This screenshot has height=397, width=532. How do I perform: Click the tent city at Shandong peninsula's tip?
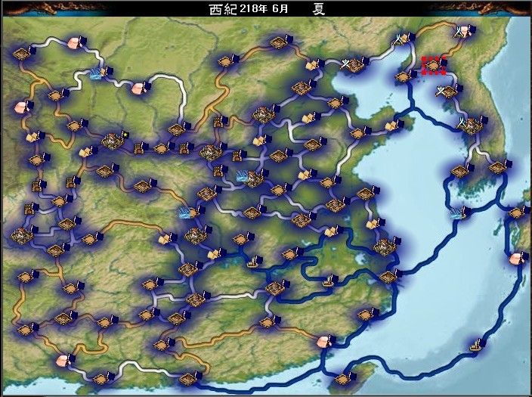point(391,126)
